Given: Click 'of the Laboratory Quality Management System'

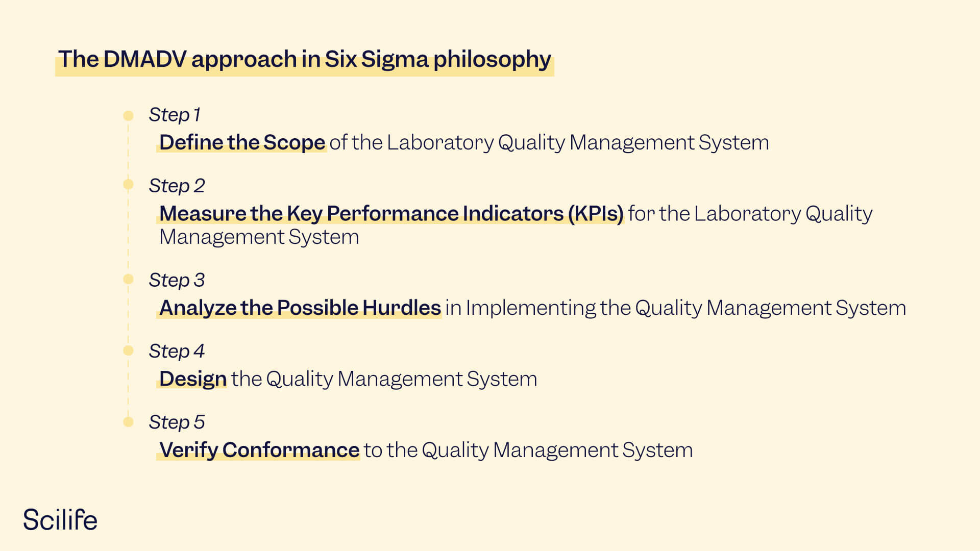Looking at the screenshot, I should [549, 142].
